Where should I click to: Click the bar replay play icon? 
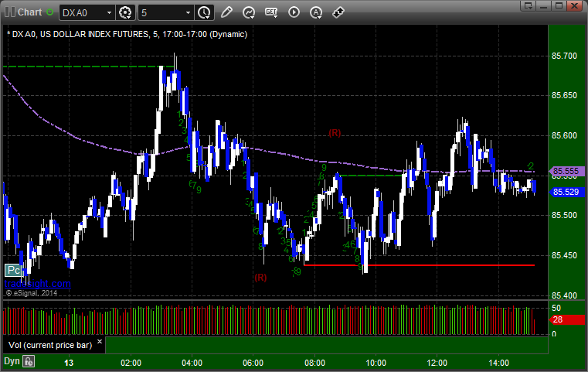(x=294, y=12)
